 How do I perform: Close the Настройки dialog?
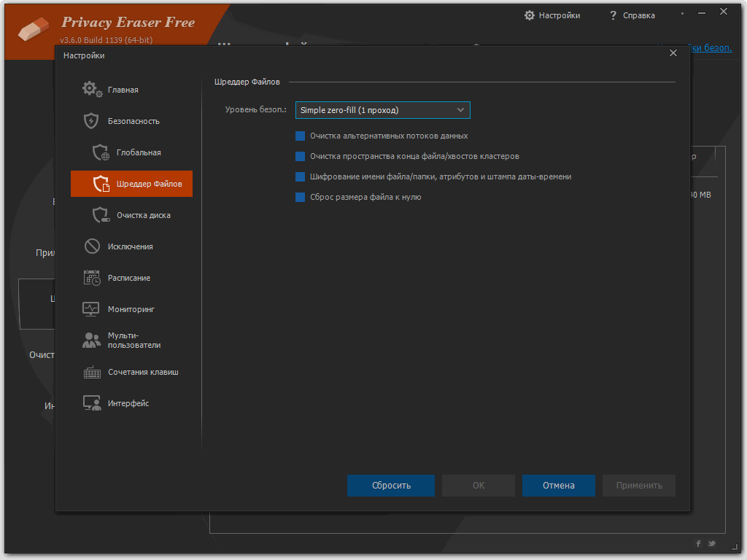click(x=673, y=52)
